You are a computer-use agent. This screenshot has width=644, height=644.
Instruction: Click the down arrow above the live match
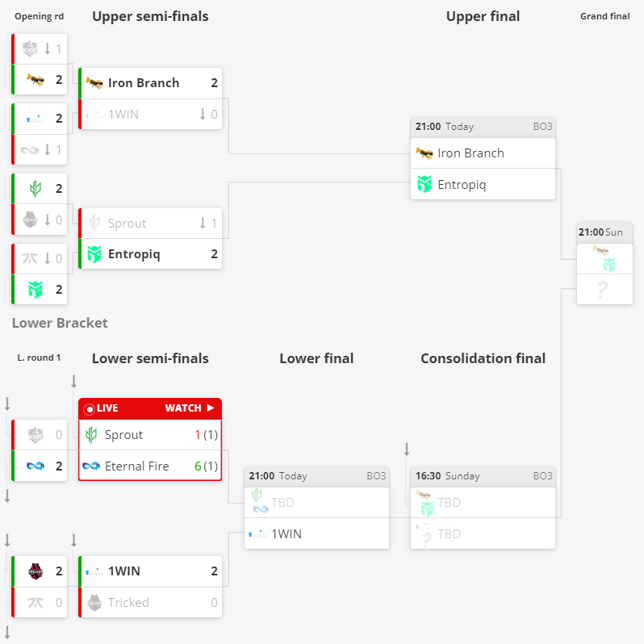click(73, 381)
